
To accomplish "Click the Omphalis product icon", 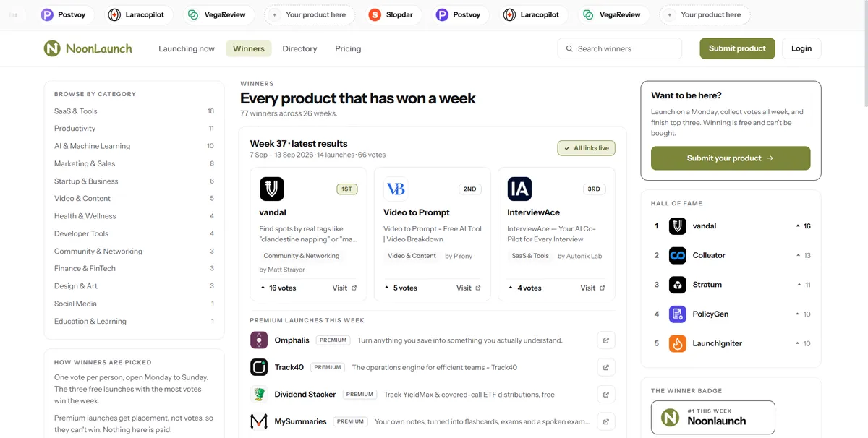I will tap(259, 340).
